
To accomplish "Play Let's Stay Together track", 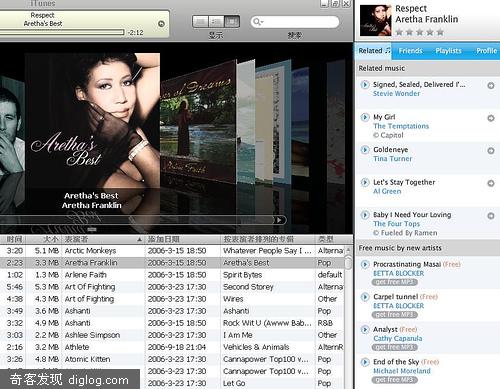I will pos(365,182).
